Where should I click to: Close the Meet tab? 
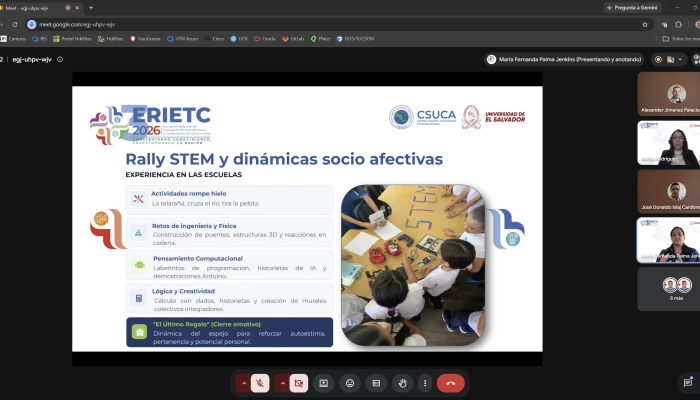click(x=77, y=8)
